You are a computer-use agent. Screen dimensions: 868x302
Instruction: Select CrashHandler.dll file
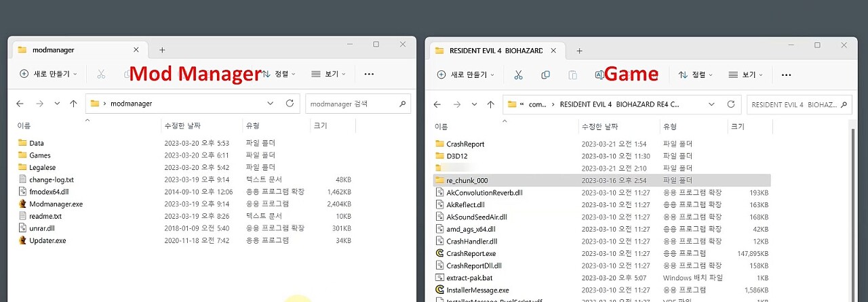[x=602, y=241]
